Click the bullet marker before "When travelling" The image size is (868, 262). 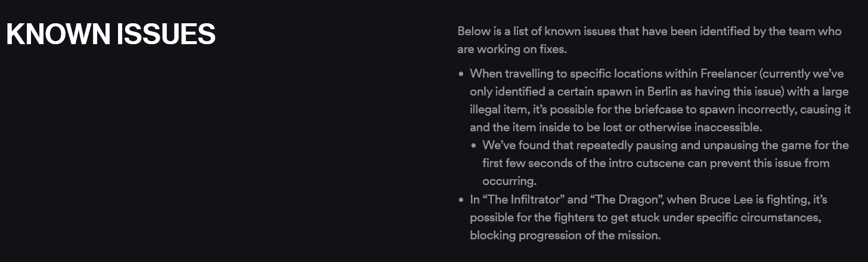coord(461,74)
